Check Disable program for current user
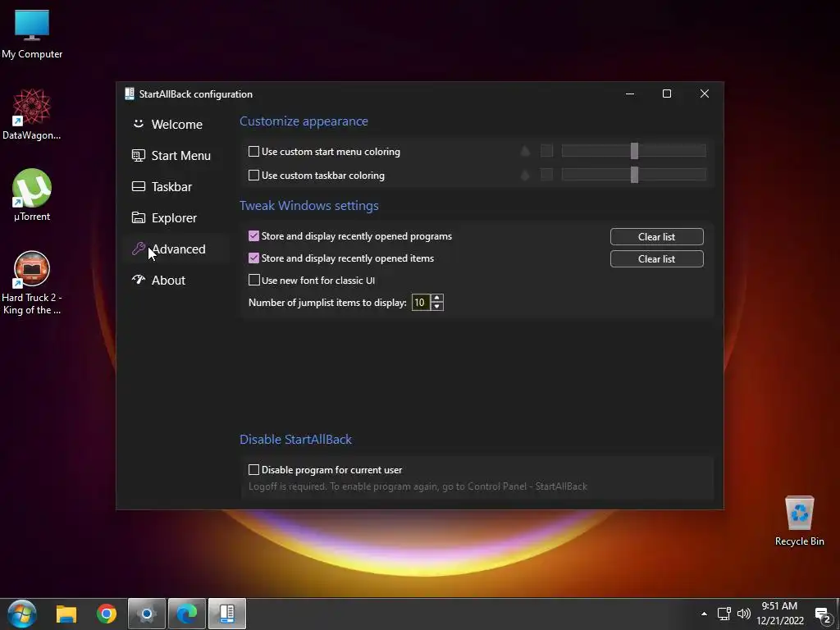Screen dimensions: 840x630 pos(254,470)
